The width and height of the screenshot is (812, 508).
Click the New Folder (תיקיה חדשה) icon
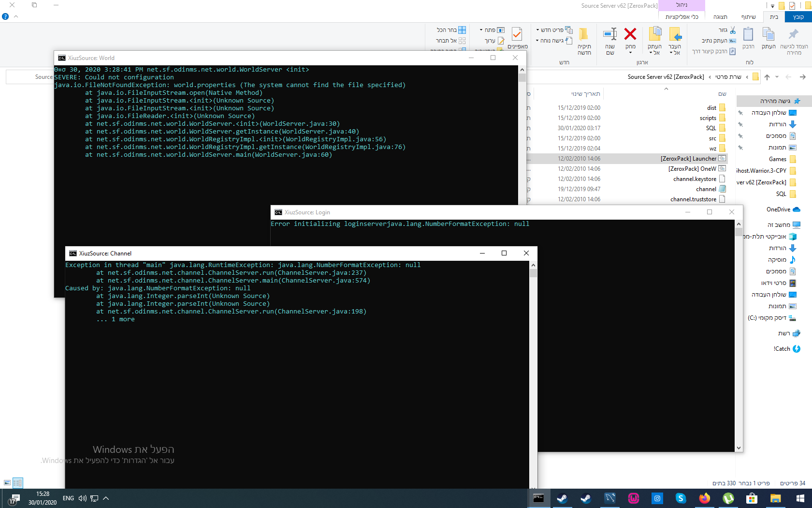point(584,34)
